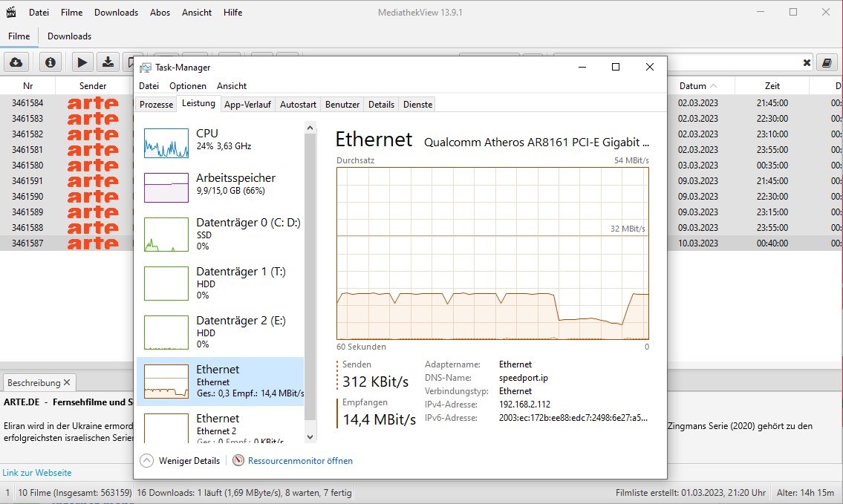Sort by the Datum column header
This screenshot has width=843, height=504.
pos(698,86)
